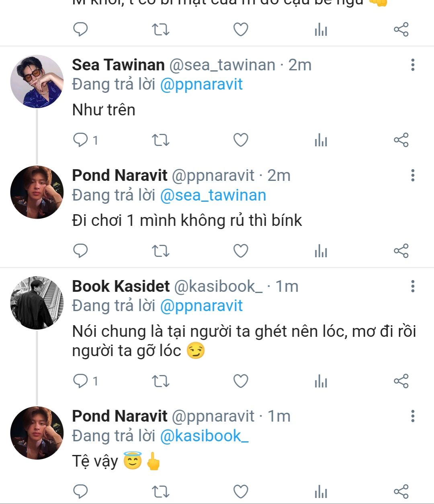434x504 pixels.
Task: Open more options on Book Kasidet's tweet
Action: (x=413, y=286)
